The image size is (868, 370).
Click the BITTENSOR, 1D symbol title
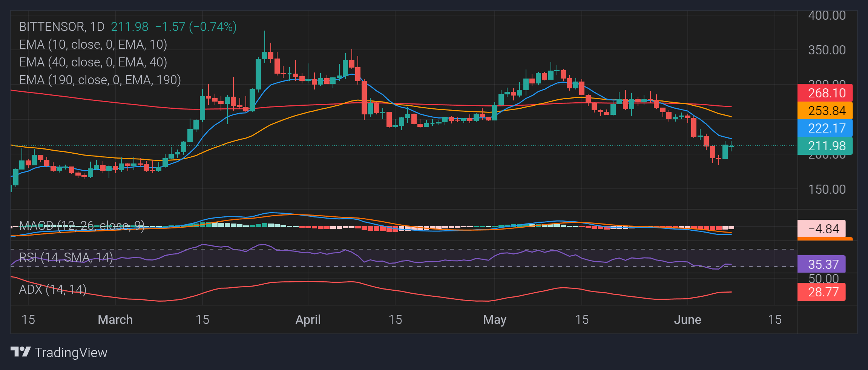pos(62,27)
